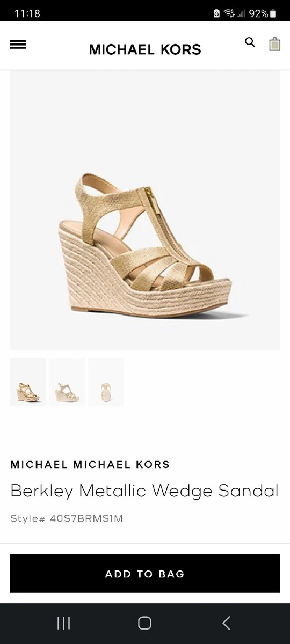
Task: Add to Bag the wedge sandal
Action: pos(145,574)
